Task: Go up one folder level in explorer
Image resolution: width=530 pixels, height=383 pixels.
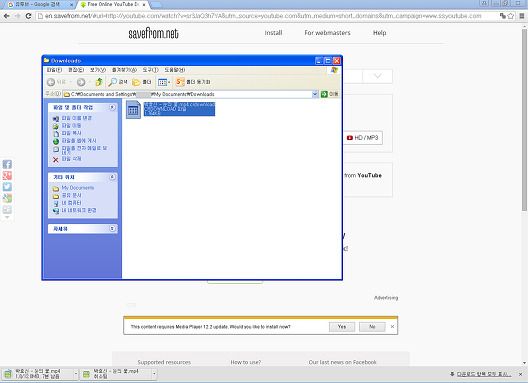Action: point(99,82)
